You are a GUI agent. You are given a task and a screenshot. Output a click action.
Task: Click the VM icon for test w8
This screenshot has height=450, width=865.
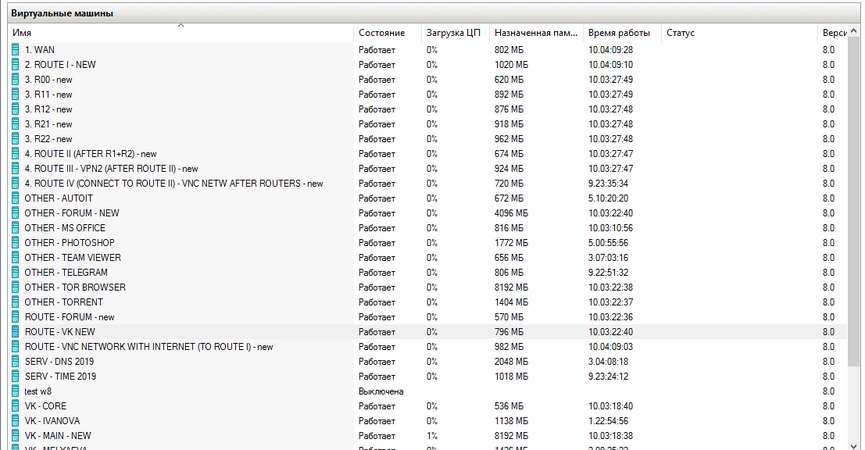[15, 391]
